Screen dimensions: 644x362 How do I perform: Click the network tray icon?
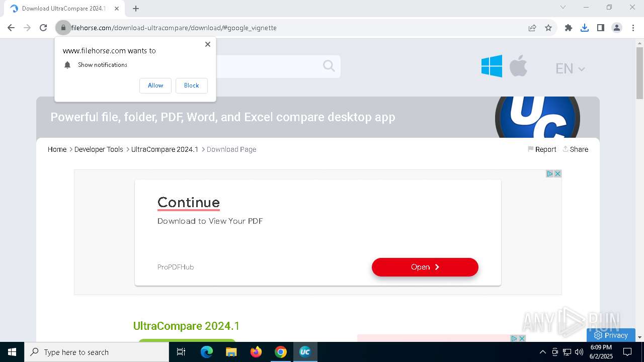567,352
